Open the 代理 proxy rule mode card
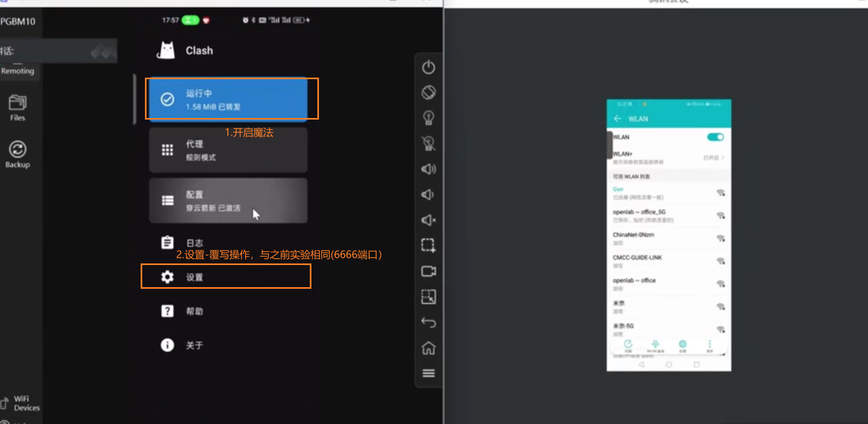This screenshot has height=424, width=868. tap(228, 150)
